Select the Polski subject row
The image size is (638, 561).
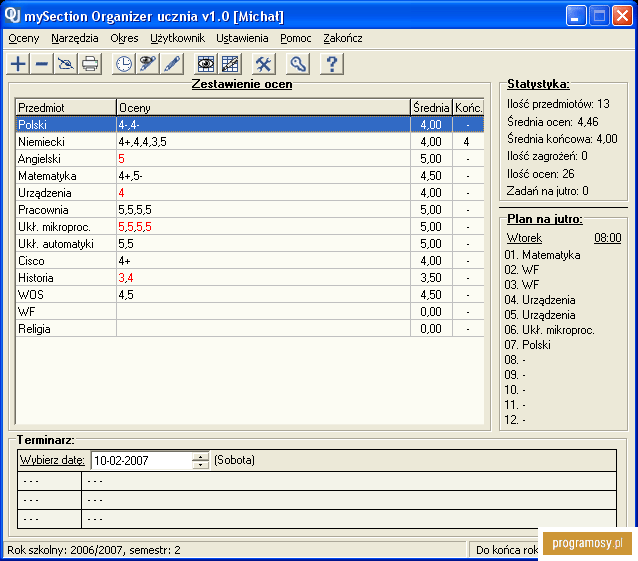250,124
